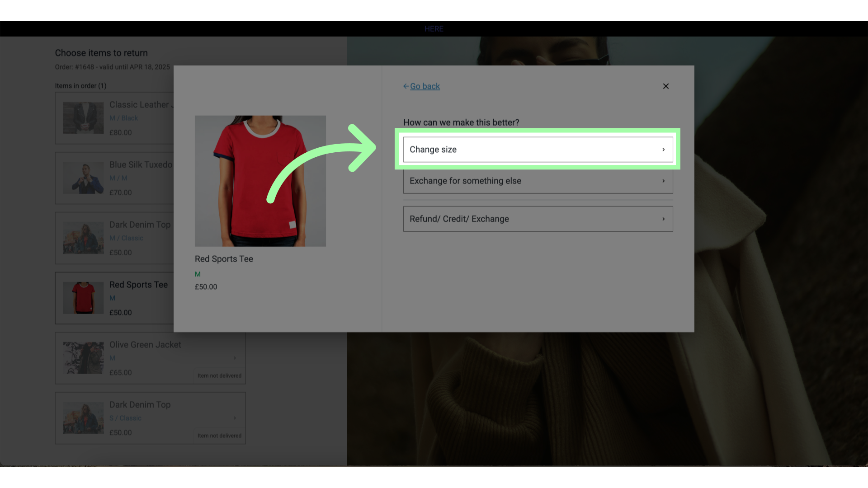Viewport: 868px width, 488px height.
Task: Click £65.00 price of Olive Green Jacket
Action: pyautogui.click(x=121, y=373)
